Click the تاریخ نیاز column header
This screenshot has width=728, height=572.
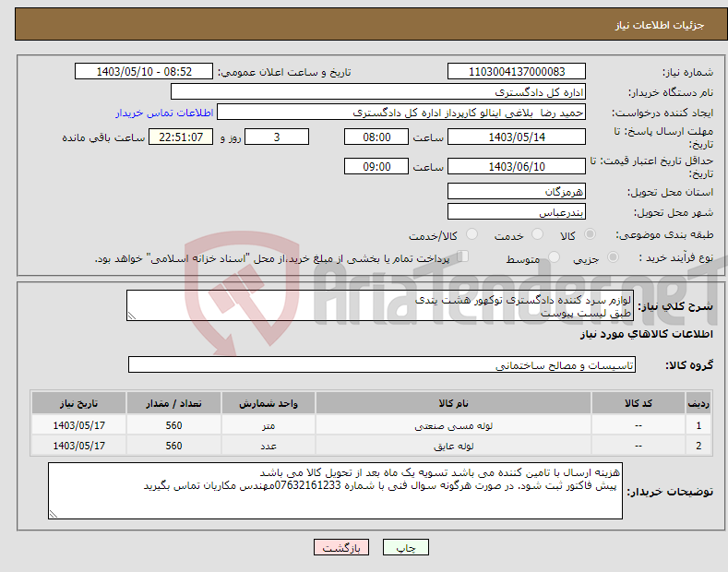click(x=79, y=403)
